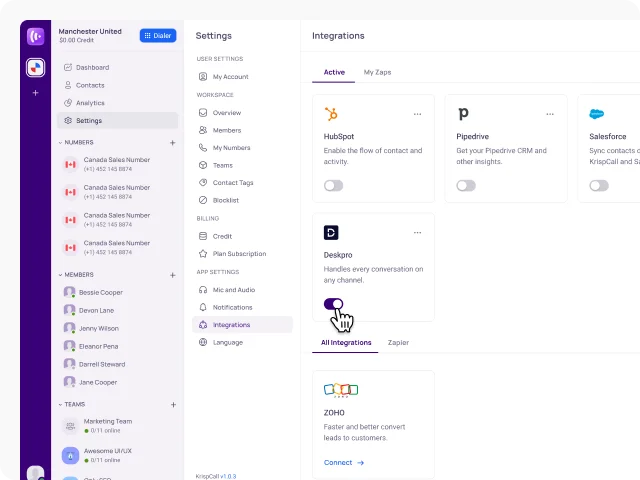Disable the Deskpro integration toggle
This screenshot has width=640, height=480.
pos(333,304)
